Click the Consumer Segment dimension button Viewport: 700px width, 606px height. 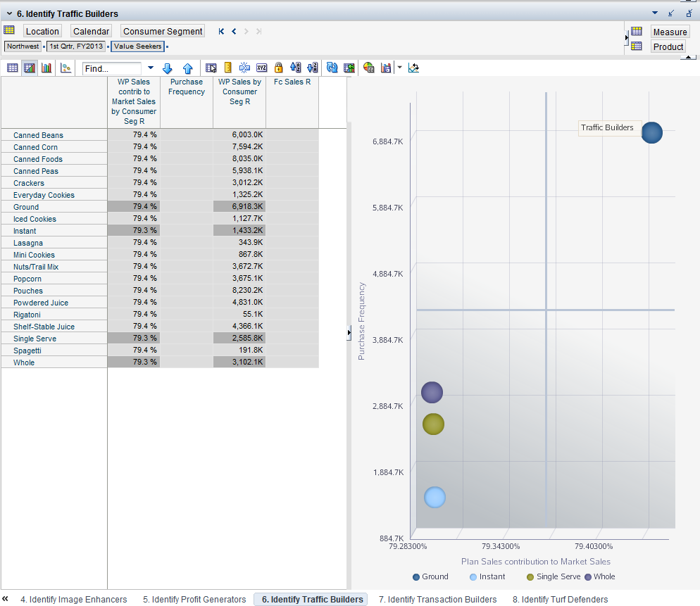click(x=163, y=31)
